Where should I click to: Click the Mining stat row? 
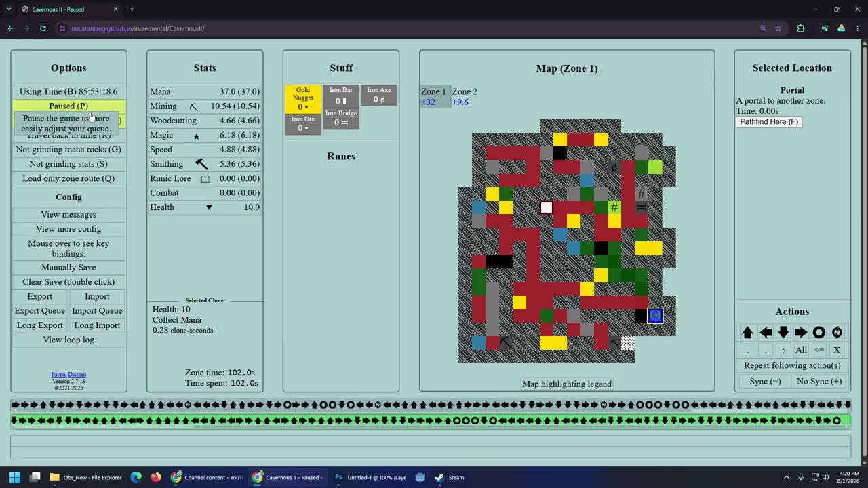pos(205,106)
